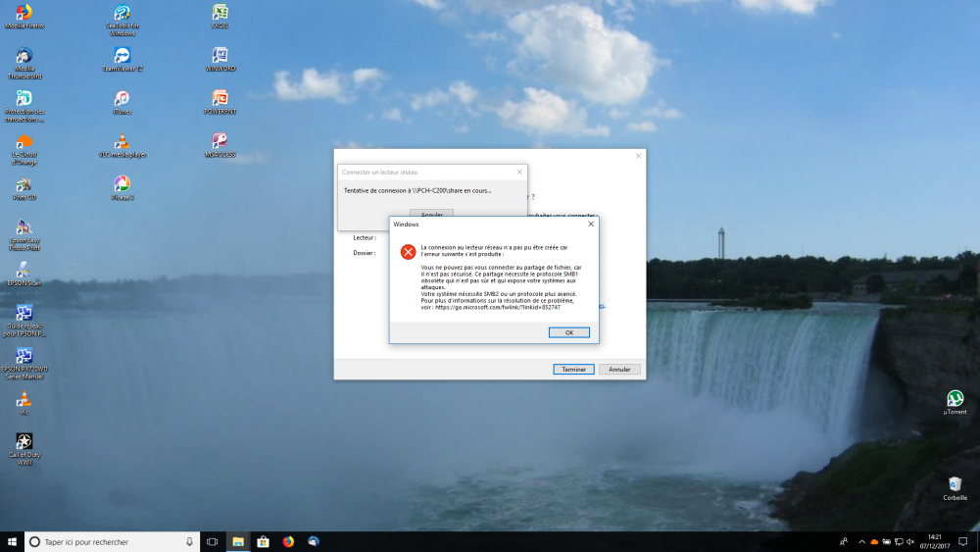Open Le Cloud d'Orange desktop shortcut
Screen dimensions: 980x552
pyautogui.click(x=24, y=149)
